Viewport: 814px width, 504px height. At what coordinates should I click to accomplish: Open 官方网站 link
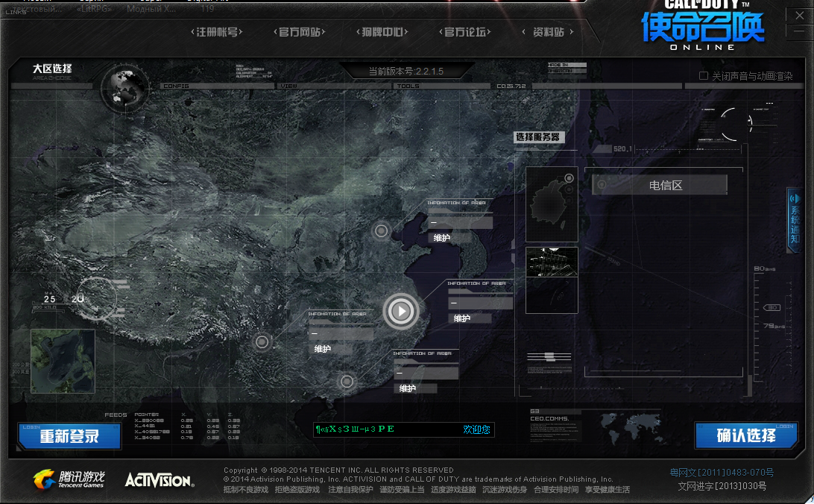point(300,32)
